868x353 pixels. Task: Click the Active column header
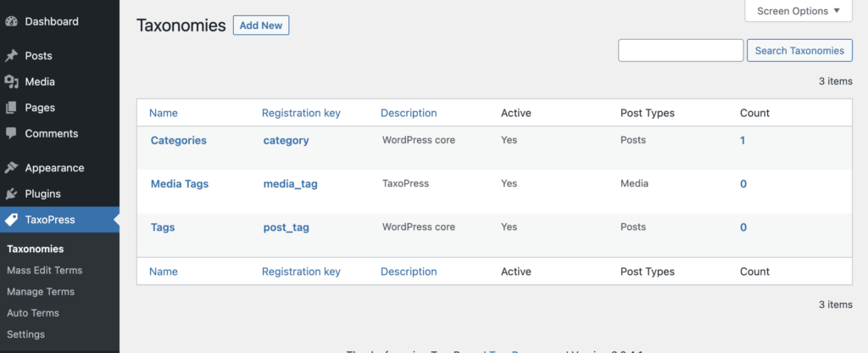pyautogui.click(x=516, y=113)
